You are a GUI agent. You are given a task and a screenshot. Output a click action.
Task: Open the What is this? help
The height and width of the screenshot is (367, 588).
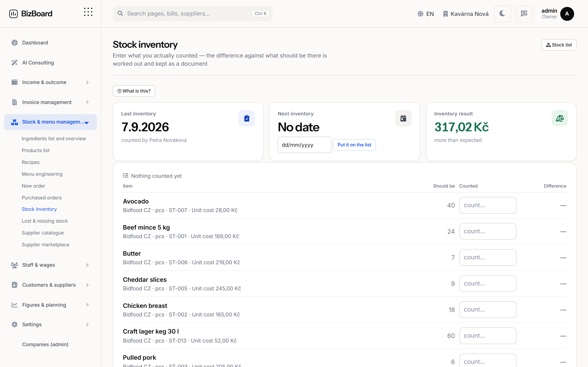pyautogui.click(x=134, y=91)
